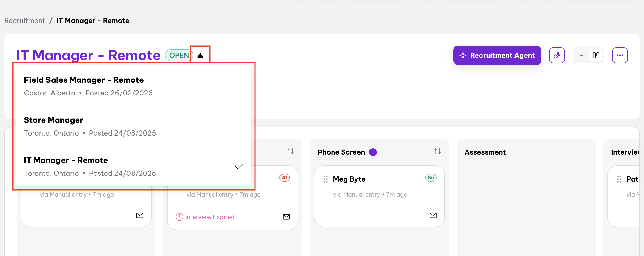Click the drag handle on Meg Byte's card
The width and height of the screenshot is (644, 256).
tap(325, 179)
